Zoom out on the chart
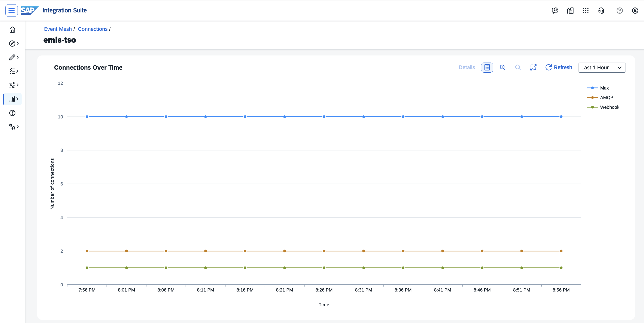Image resolution: width=644 pixels, height=323 pixels. [x=518, y=67]
